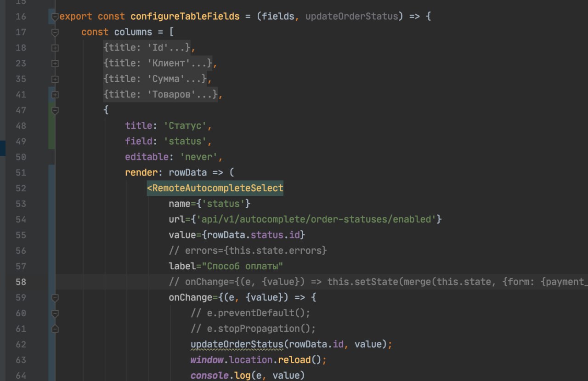The height and width of the screenshot is (381, 588).
Task: Expand the folded 'Сумма' column on line 35
Action: point(55,79)
